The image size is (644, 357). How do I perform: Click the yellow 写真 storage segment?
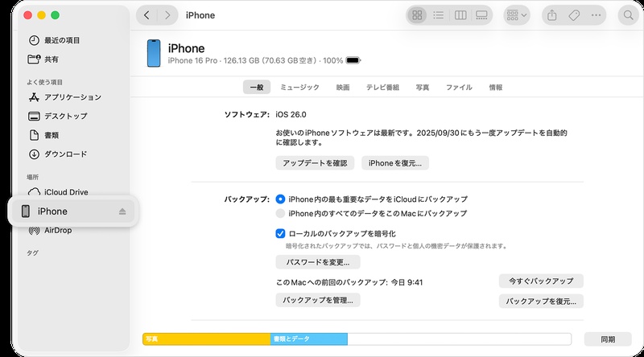tap(207, 339)
